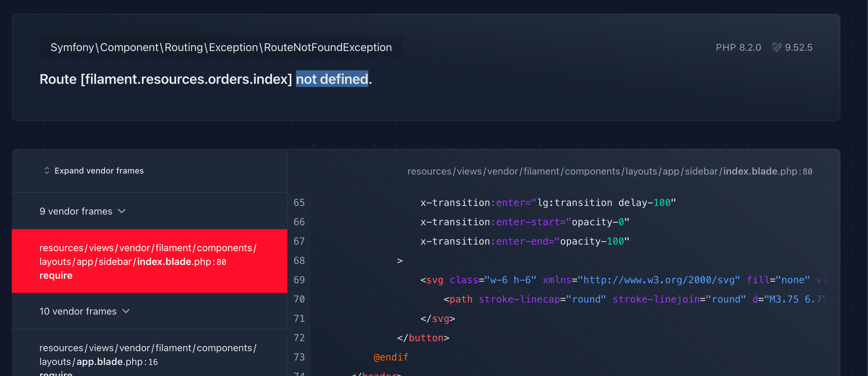Click the Laravel version icon next to 9.52.5
Screen dimensions: 868x376
pyautogui.click(x=777, y=47)
